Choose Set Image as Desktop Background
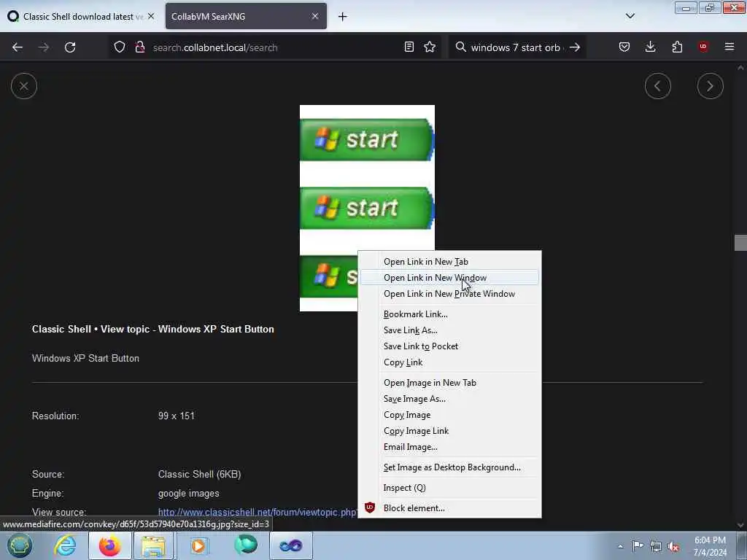This screenshot has height=560, width=747. (x=449, y=467)
